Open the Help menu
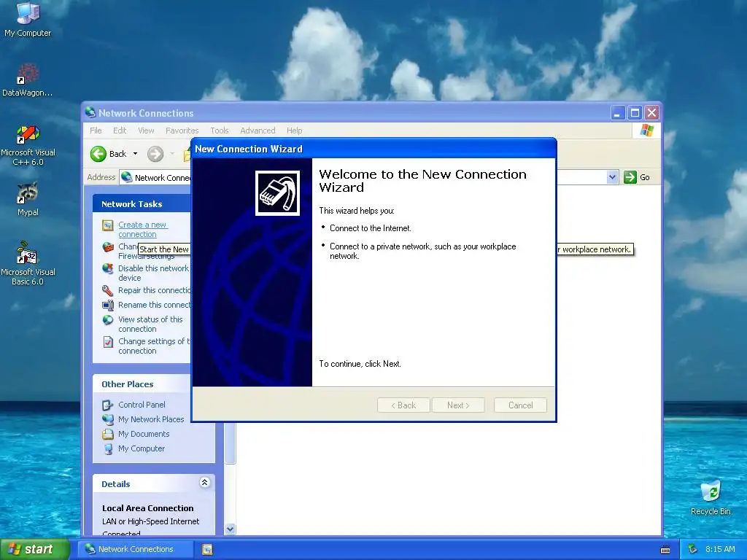The image size is (747, 560). click(295, 131)
